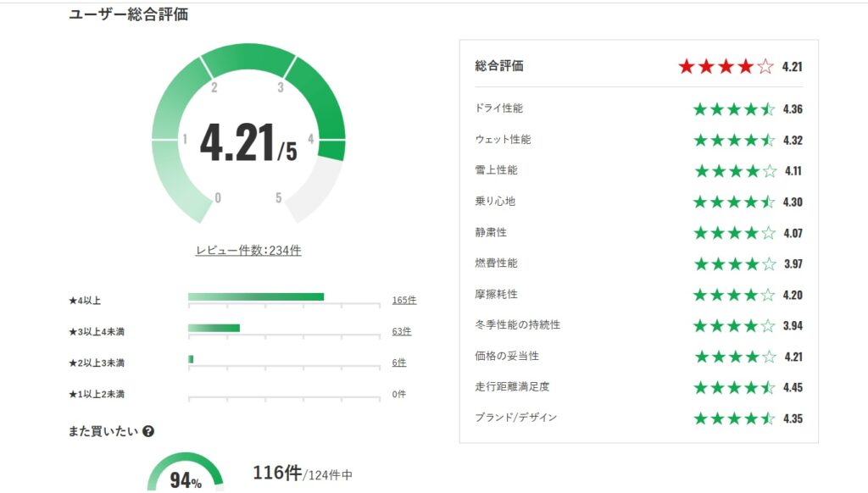Open the レビュー件数:234件 link
Viewport: 868px width, 493px height.
pyautogui.click(x=248, y=250)
